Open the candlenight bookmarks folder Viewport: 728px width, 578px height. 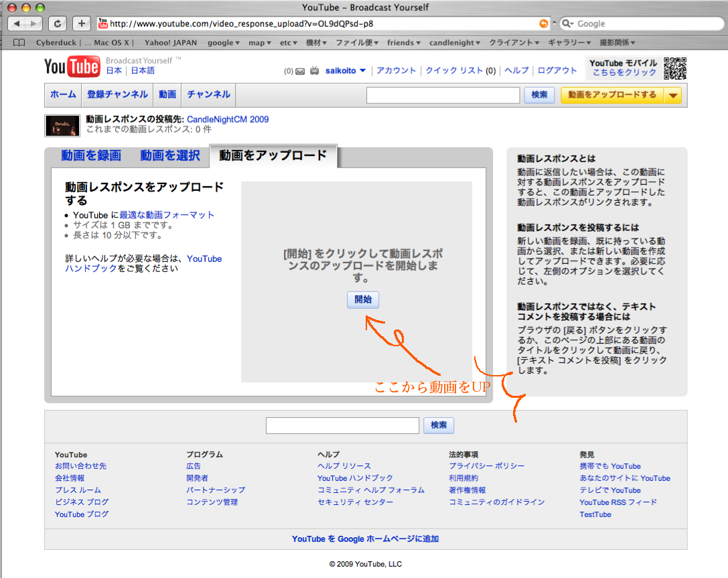coord(455,43)
